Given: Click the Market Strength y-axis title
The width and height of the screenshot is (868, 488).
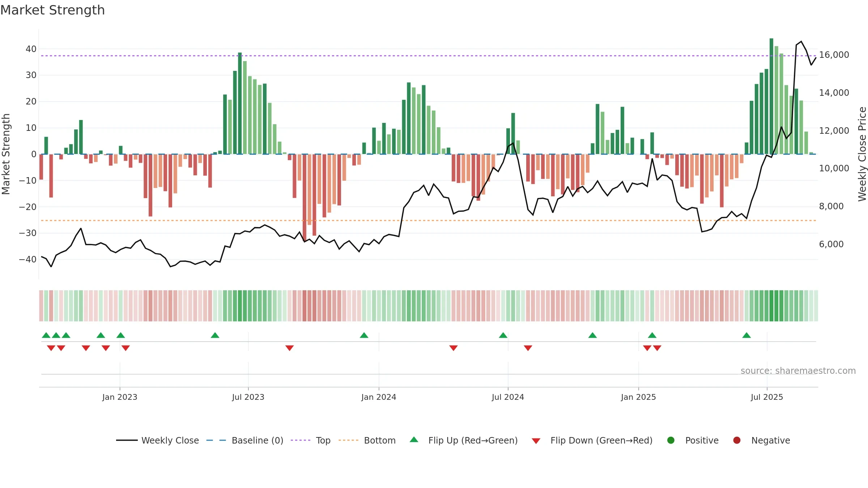Looking at the screenshot, I should pos(6,154).
